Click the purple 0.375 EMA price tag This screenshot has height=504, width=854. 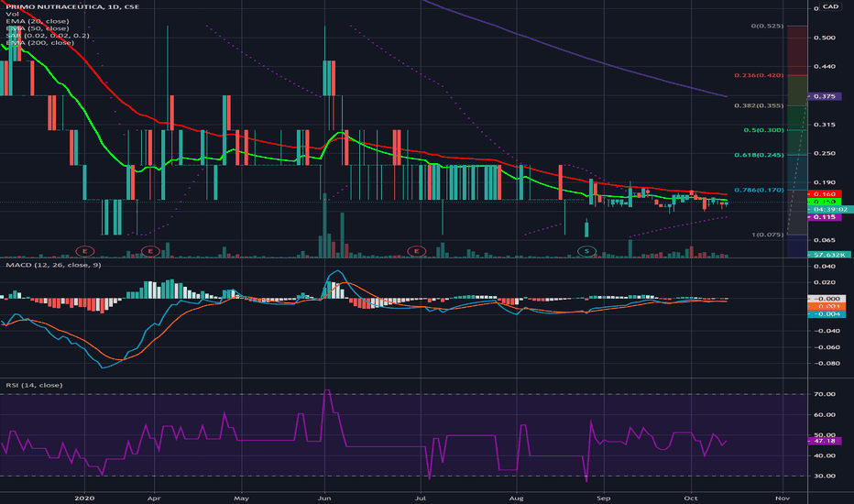(x=825, y=96)
